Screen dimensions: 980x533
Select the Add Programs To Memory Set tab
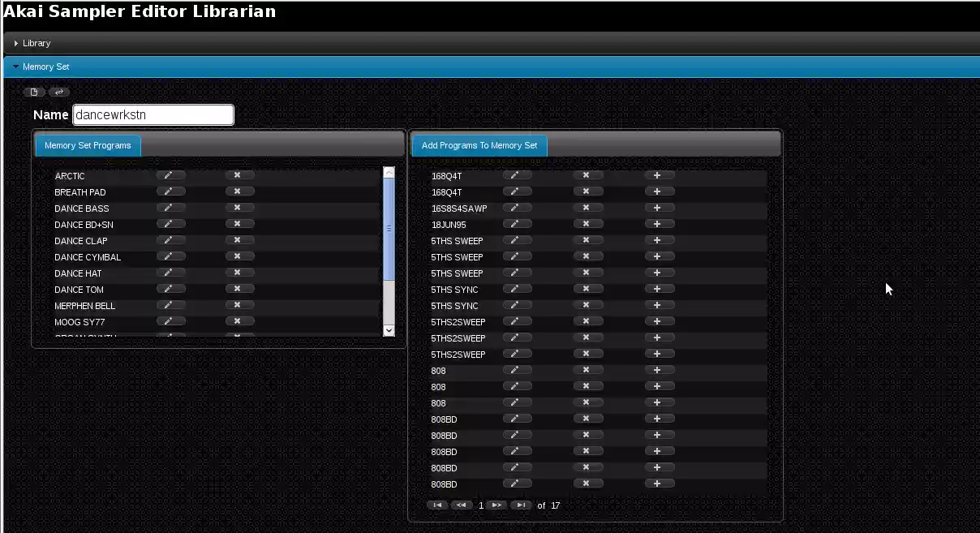[479, 145]
